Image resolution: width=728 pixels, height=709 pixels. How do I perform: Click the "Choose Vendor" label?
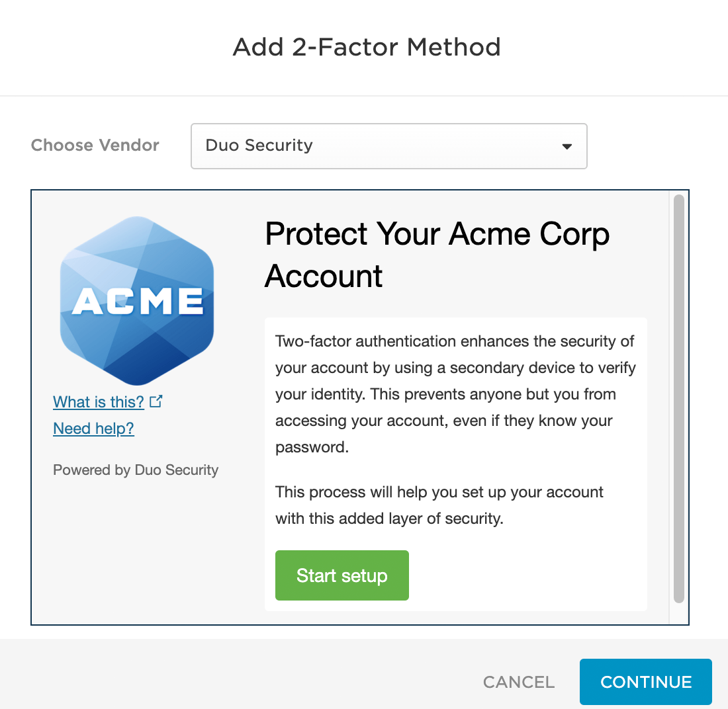click(95, 146)
